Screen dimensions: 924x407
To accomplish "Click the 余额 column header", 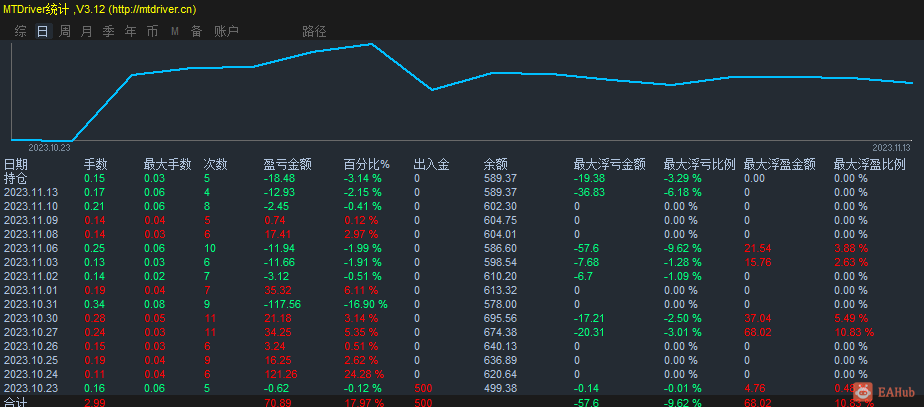I will point(496,164).
